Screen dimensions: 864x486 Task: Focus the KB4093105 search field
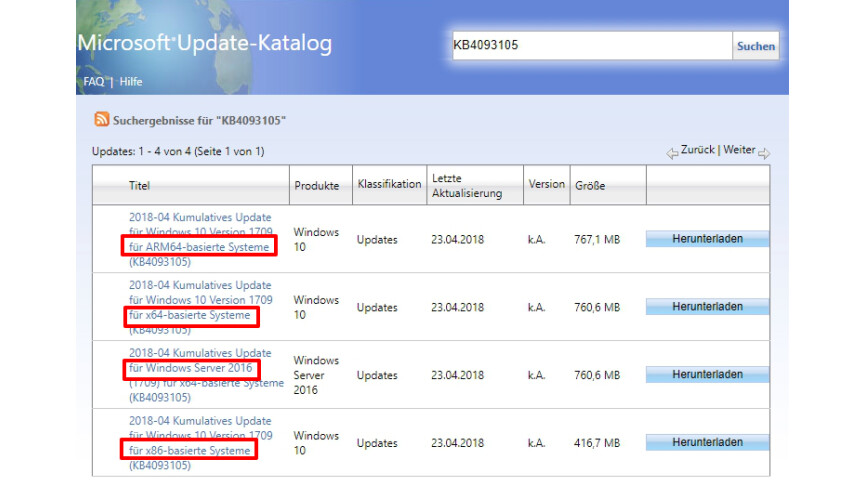[x=592, y=46]
